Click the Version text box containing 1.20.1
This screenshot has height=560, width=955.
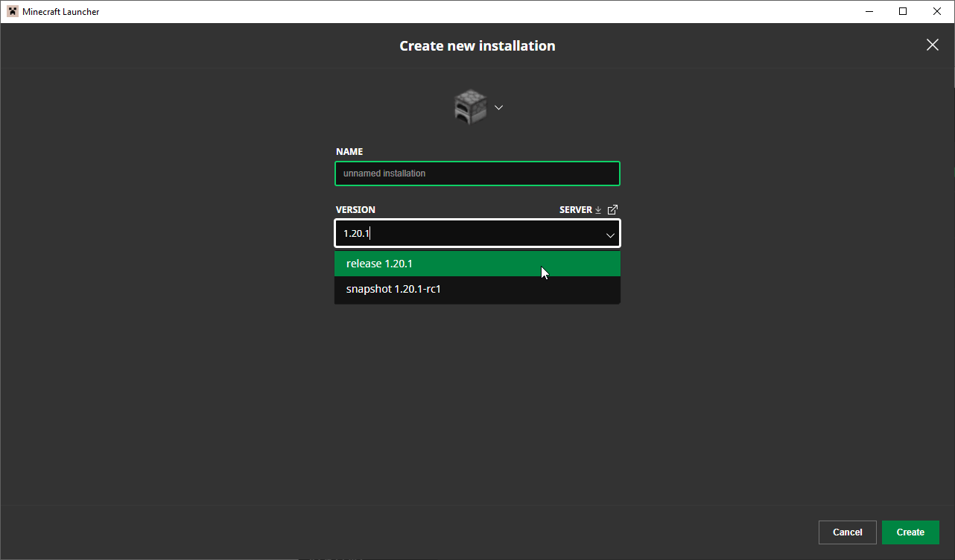[x=462, y=234]
